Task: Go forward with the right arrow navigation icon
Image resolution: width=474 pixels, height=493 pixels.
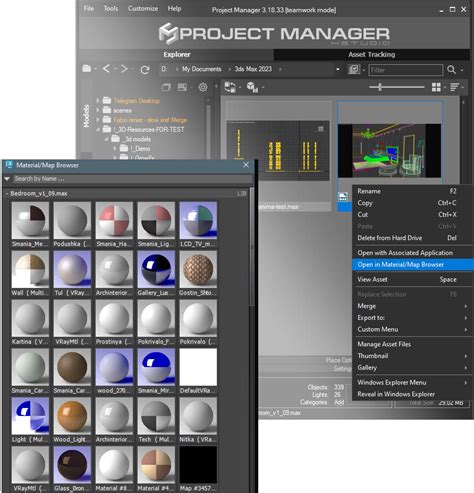Action: (x=124, y=69)
